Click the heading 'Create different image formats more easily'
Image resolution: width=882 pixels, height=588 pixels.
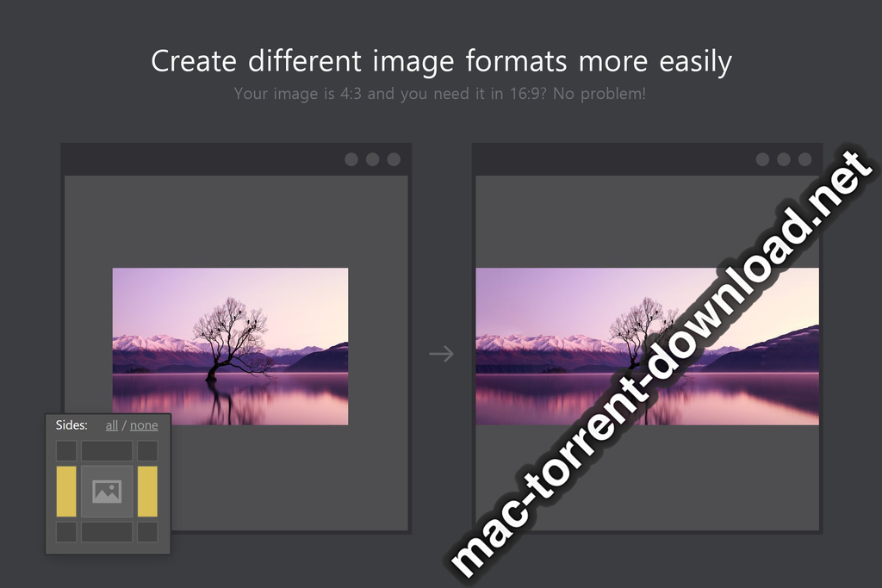coord(442,61)
